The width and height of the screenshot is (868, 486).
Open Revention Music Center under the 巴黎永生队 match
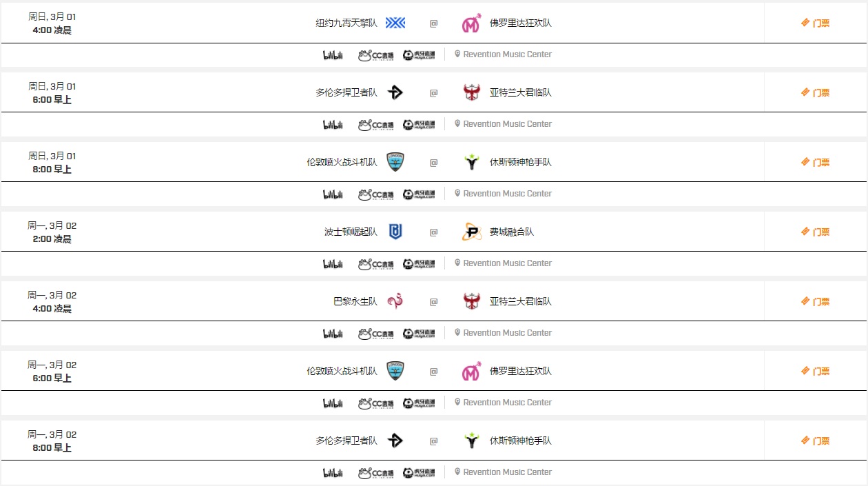(x=507, y=333)
